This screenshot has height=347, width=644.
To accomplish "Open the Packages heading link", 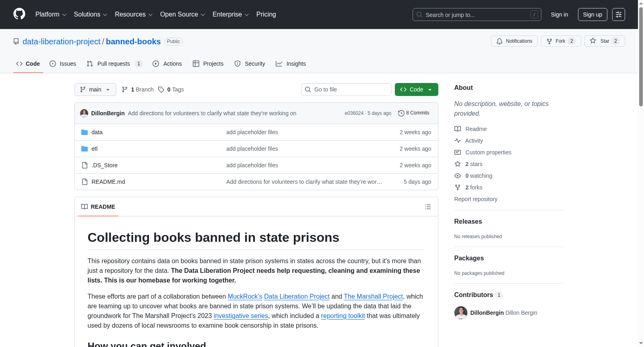I will [x=469, y=258].
